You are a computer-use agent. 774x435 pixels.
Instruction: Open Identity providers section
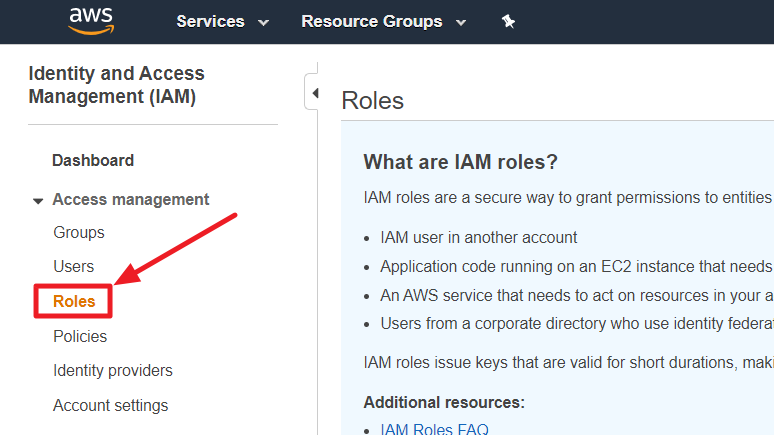pos(113,371)
